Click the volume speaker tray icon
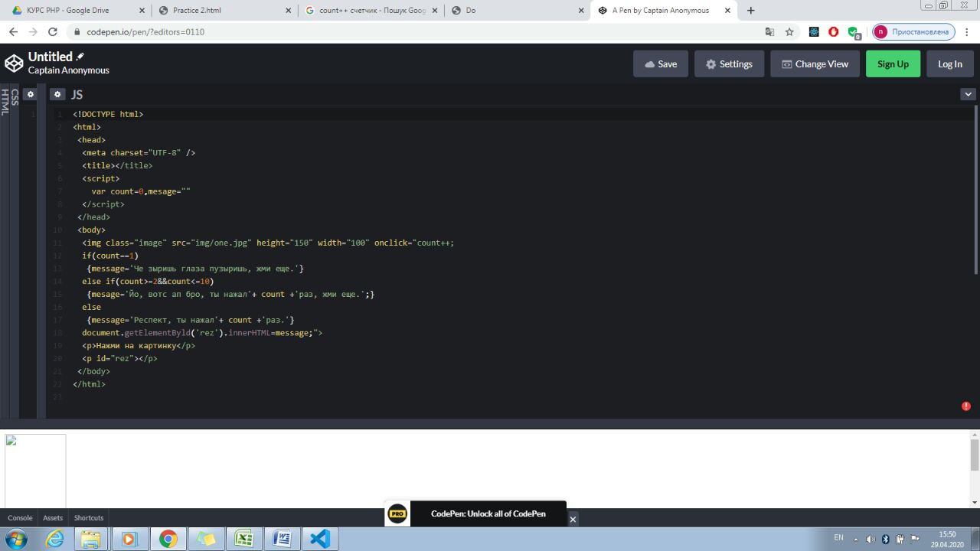The width and height of the screenshot is (980, 551). click(871, 539)
